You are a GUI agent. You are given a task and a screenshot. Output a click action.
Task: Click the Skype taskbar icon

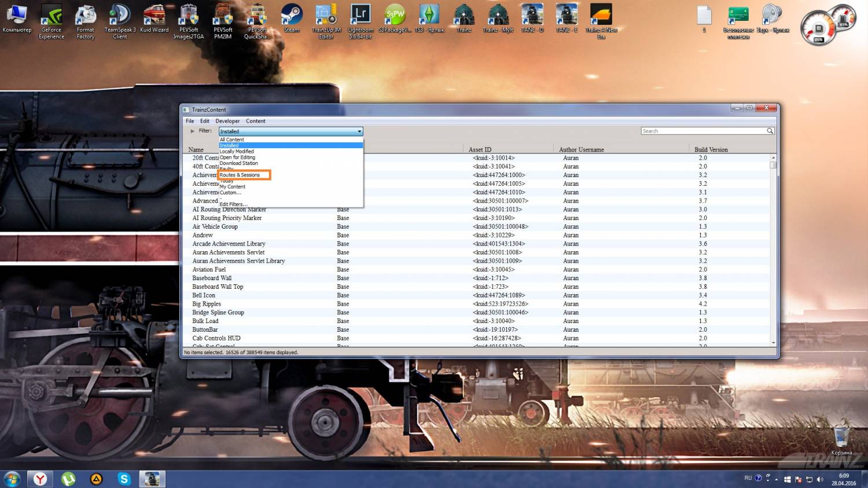124,479
